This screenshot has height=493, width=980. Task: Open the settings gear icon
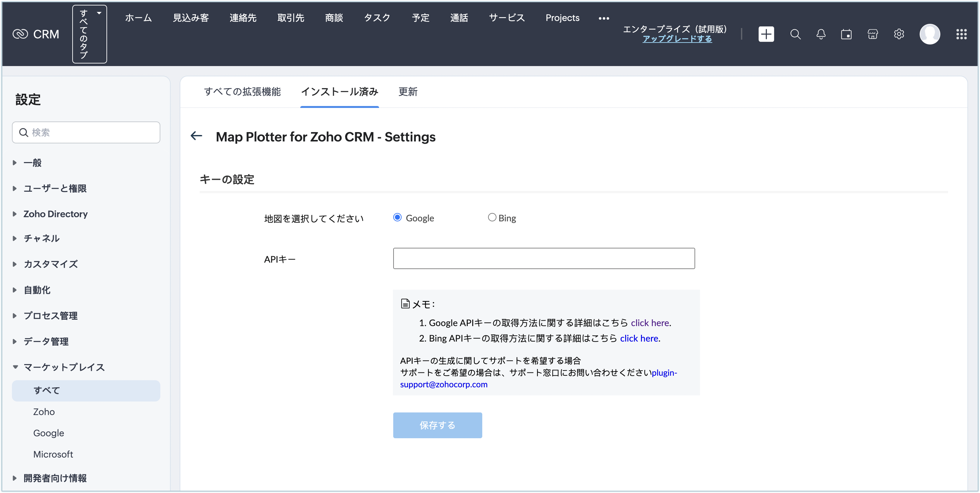(899, 34)
